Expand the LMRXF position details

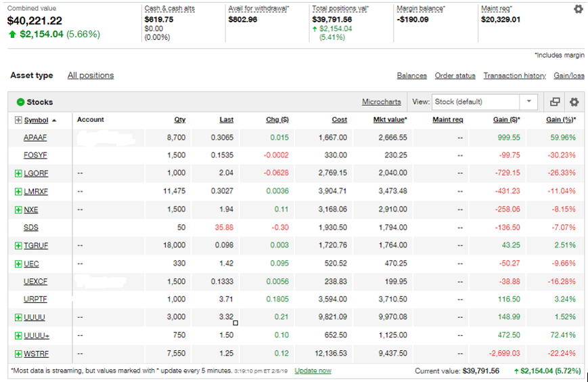tap(18, 192)
